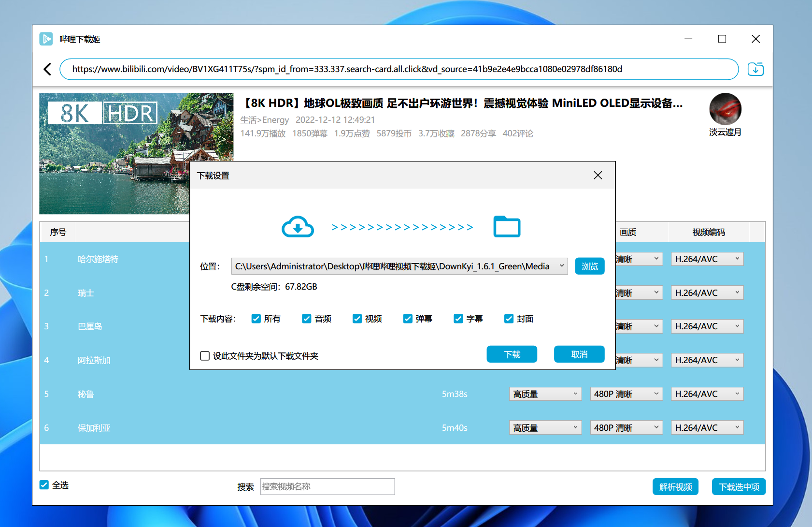Screen dimensions: 812x527
Task: Select the 保加利亚 list row
Action: [402, 428]
